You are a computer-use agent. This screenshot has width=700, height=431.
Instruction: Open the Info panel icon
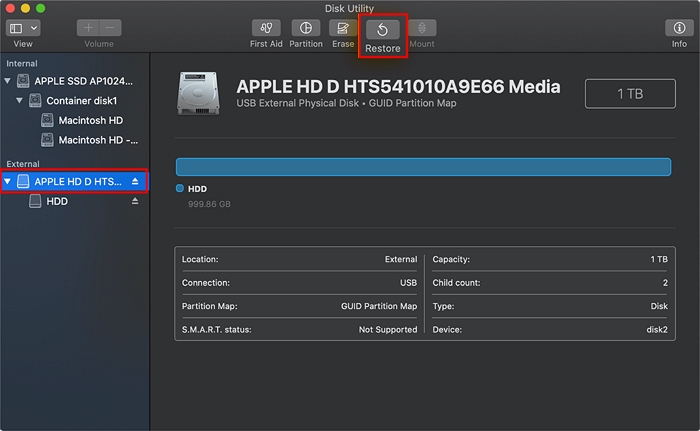tap(679, 29)
